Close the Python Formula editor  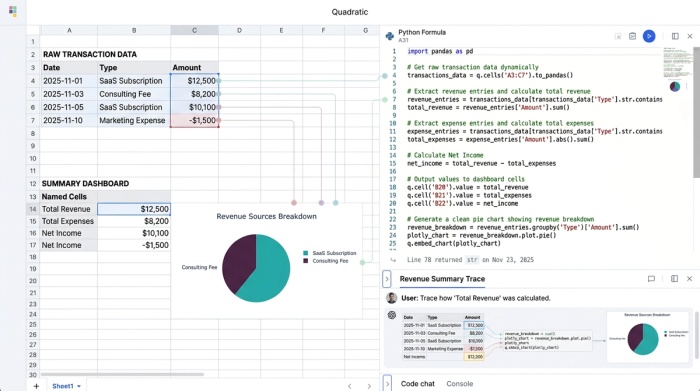[x=690, y=36]
